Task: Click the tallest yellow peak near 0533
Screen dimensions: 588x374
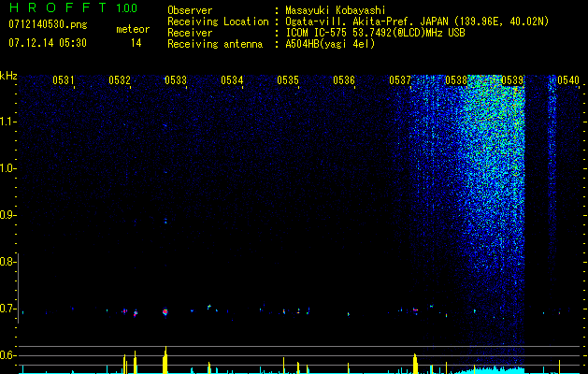Action: pos(165,360)
